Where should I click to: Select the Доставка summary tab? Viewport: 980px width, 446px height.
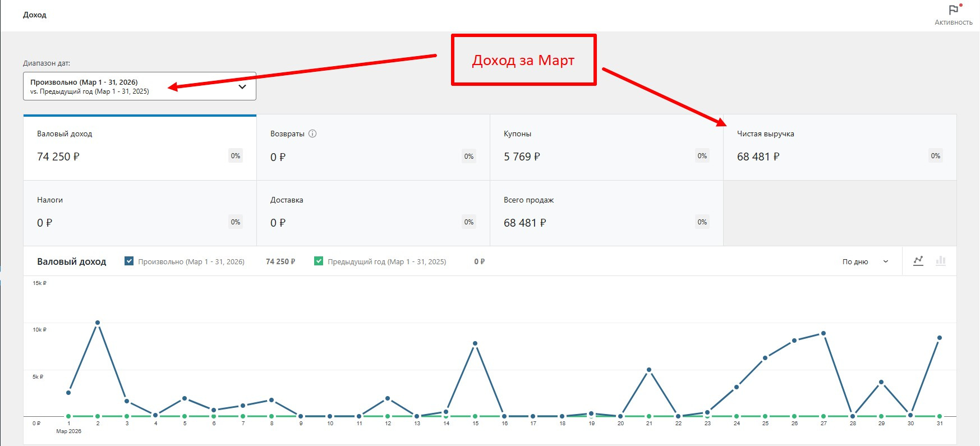(x=373, y=213)
